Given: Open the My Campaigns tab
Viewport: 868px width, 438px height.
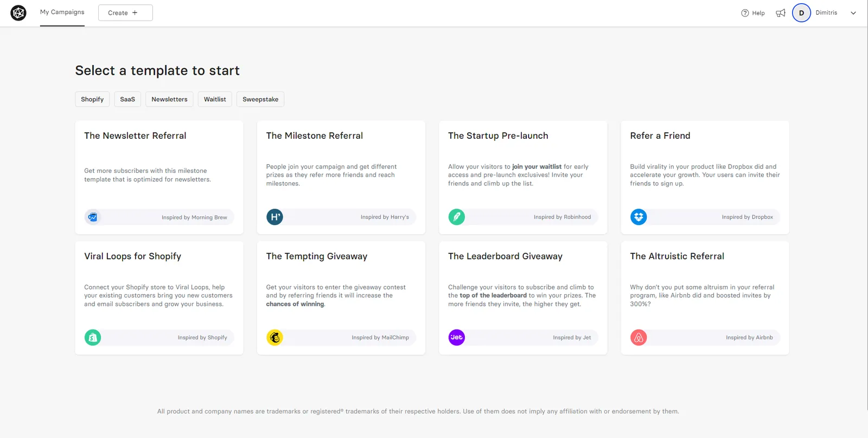Looking at the screenshot, I should point(62,12).
